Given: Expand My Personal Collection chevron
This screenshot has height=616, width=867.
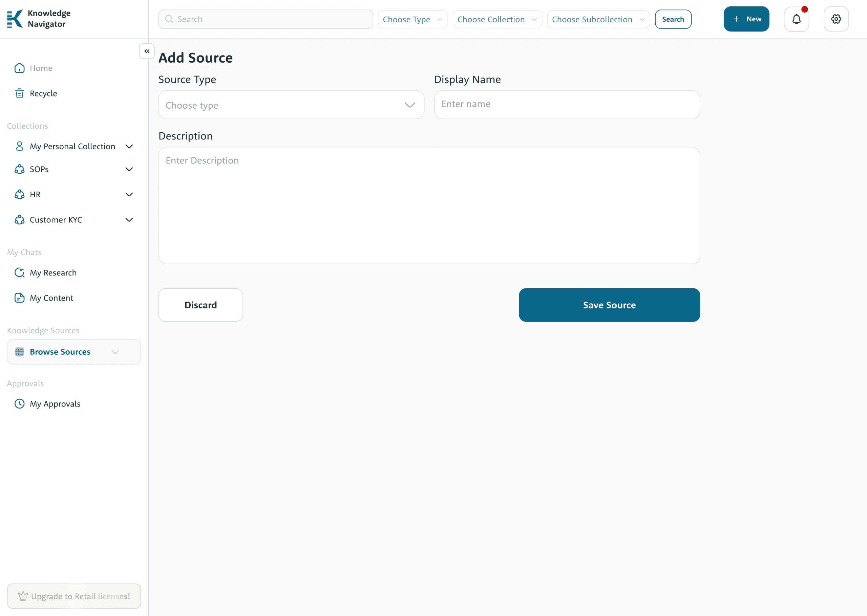Looking at the screenshot, I should pyautogui.click(x=129, y=147).
